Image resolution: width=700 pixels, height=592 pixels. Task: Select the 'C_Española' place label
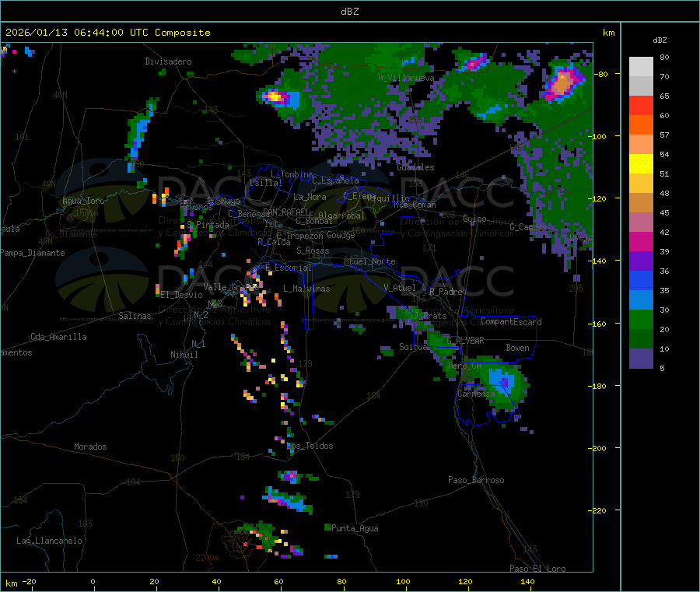(335, 180)
